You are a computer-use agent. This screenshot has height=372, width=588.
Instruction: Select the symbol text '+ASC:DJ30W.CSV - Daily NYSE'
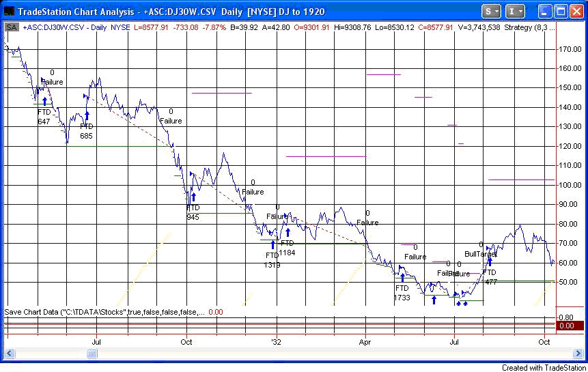click(x=76, y=27)
